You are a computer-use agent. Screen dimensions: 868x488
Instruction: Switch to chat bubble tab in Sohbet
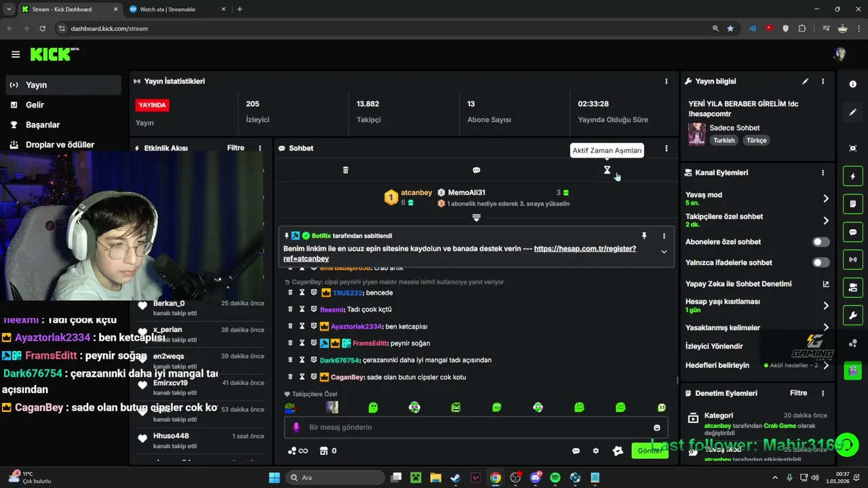[x=476, y=170]
